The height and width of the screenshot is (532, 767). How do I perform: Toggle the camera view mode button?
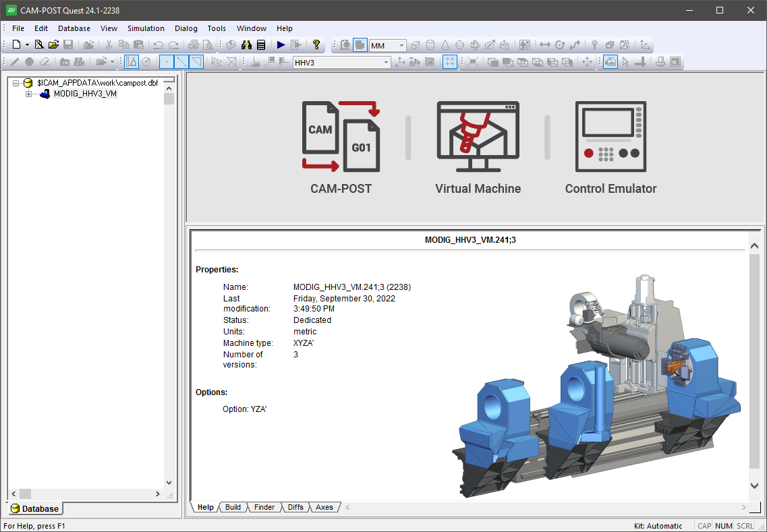click(x=610, y=61)
